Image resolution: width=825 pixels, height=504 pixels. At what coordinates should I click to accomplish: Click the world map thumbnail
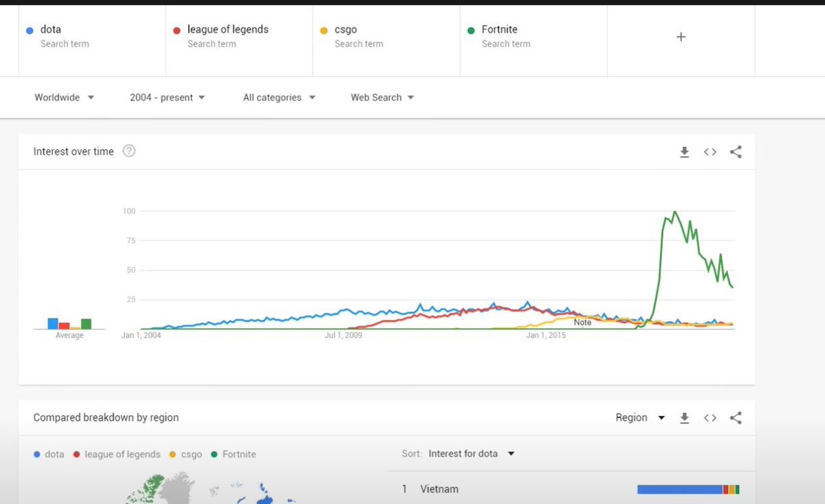[x=213, y=488]
